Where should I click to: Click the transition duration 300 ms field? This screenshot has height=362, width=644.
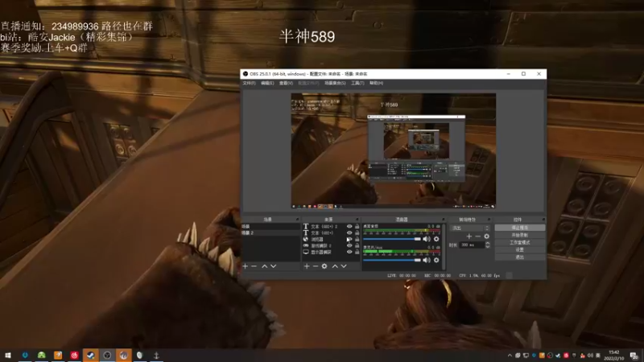point(471,245)
